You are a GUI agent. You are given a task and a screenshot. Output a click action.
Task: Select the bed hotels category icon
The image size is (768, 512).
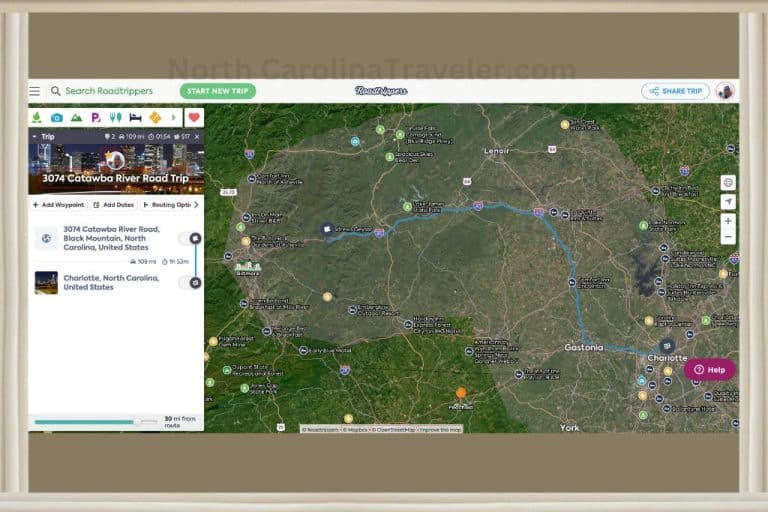pos(135,118)
